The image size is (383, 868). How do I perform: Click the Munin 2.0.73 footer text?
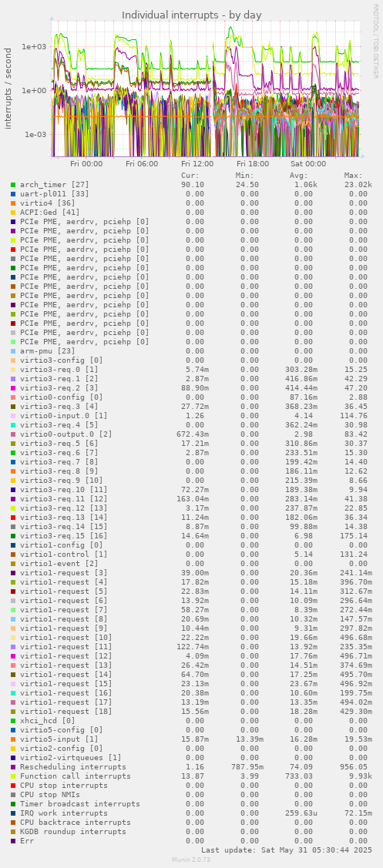191,860
